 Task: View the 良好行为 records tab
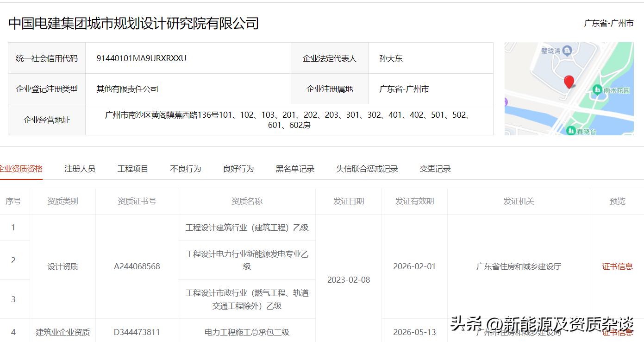238,169
